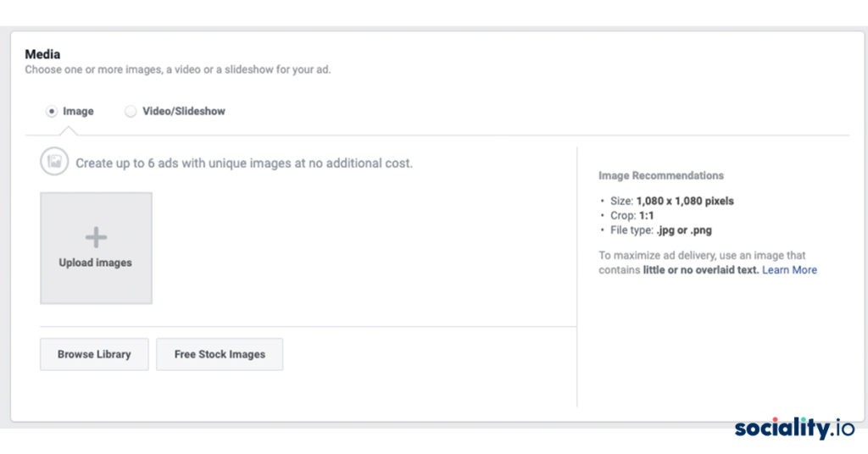Viewport: 868px width, 454px height.
Task: Click the Upload images text label
Action: [95, 263]
